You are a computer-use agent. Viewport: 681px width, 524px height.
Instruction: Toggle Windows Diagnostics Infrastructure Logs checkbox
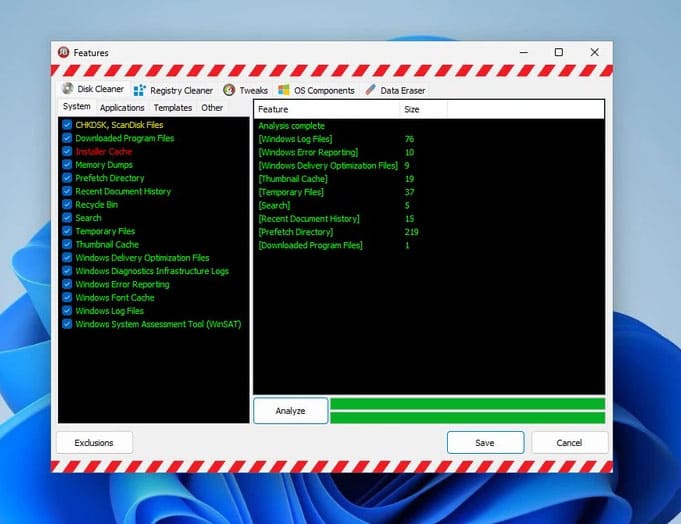pyautogui.click(x=67, y=271)
